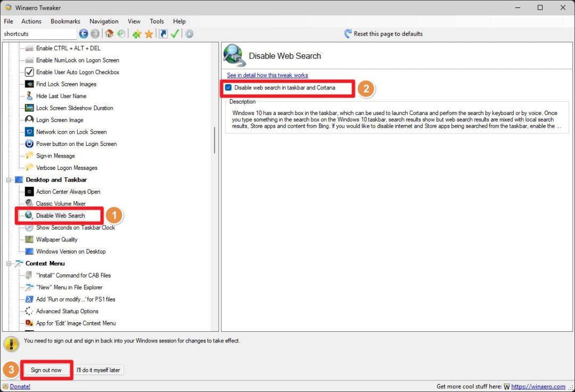
Task: Open the Bookmarks menu
Action: coord(65,21)
